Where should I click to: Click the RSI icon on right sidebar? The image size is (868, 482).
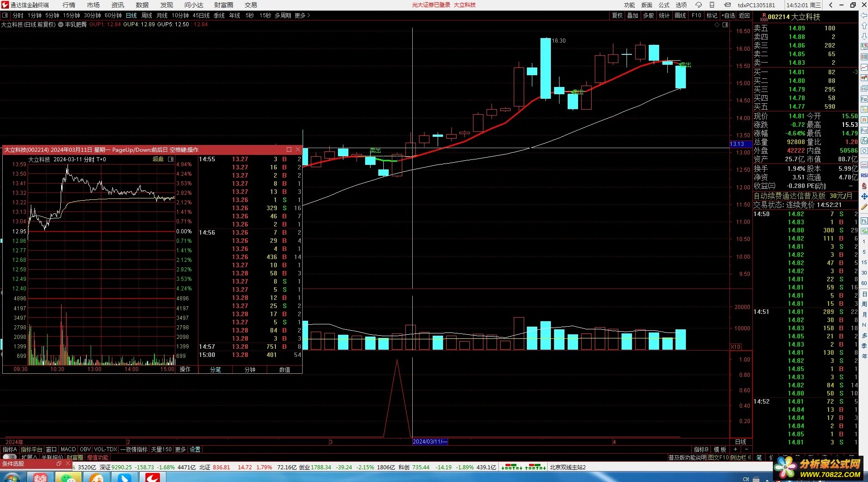(x=864, y=175)
